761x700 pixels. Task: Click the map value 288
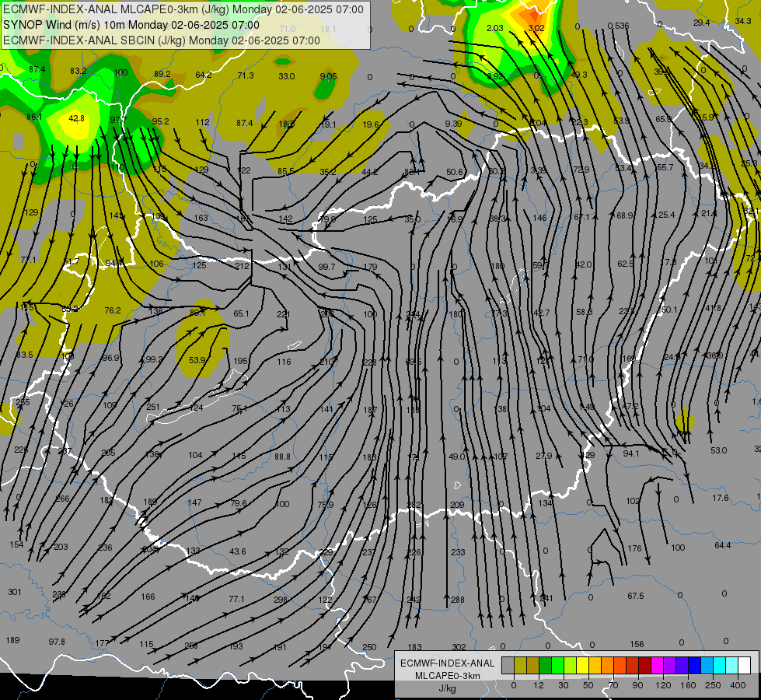458,600
